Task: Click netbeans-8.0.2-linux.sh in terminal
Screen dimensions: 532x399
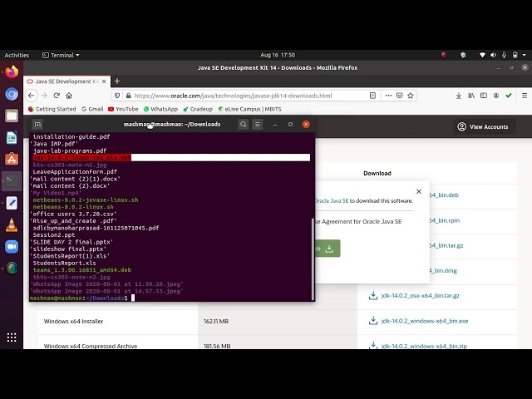Action: click(x=73, y=207)
